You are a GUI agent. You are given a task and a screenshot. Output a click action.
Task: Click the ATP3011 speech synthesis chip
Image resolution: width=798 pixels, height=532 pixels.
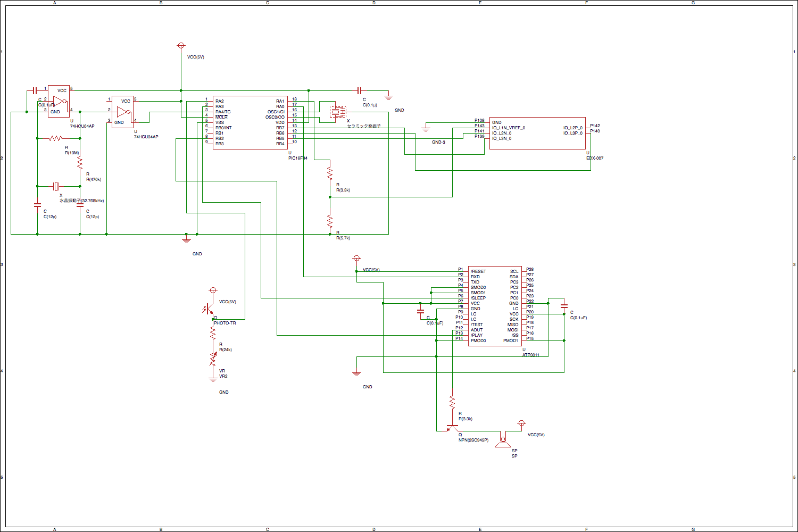pyautogui.click(x=495, y=306)
